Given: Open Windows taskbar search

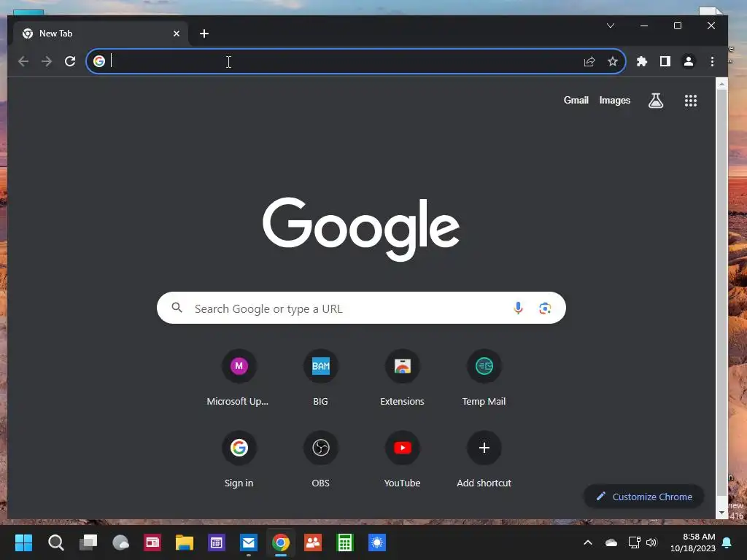Looking at the screenshot, I should click(x=55, y=542).
